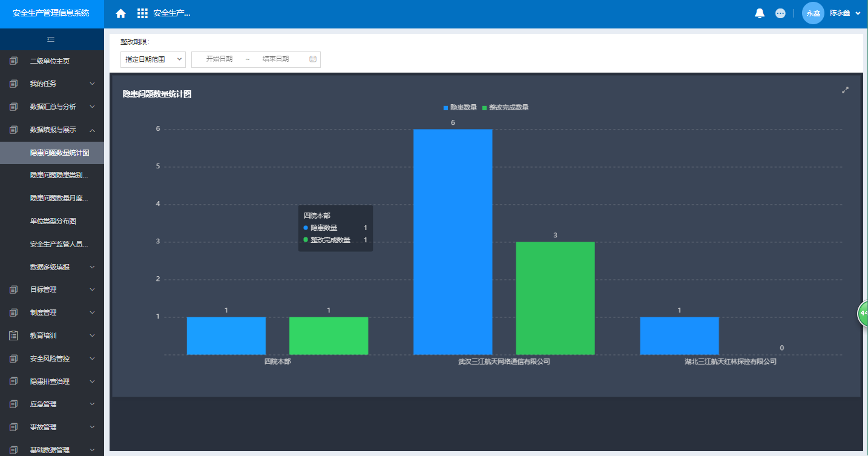Image resolution: width=868 pixels, height=456 pixels.
Task: Open 隐患问题隐患类别... menu item
Action: click(x=52, y=175)
